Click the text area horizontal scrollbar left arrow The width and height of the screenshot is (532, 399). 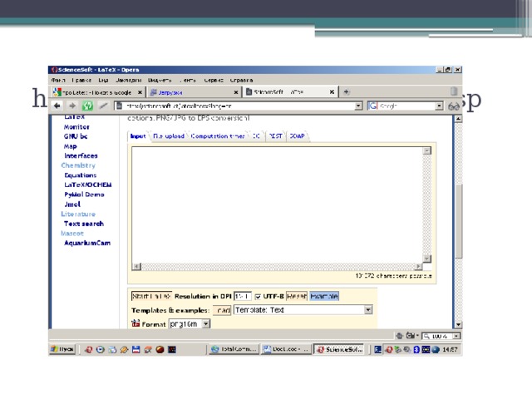pos(136,266)
